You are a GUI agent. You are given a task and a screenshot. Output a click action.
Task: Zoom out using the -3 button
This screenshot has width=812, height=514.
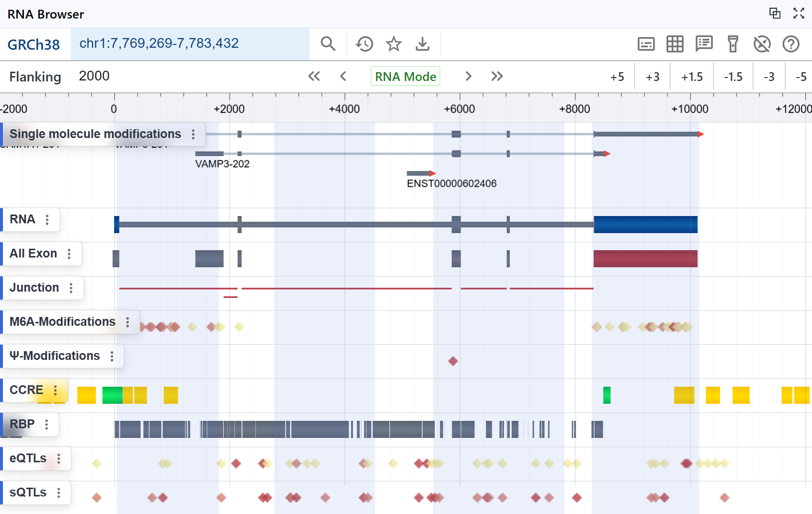click(769, 77)
